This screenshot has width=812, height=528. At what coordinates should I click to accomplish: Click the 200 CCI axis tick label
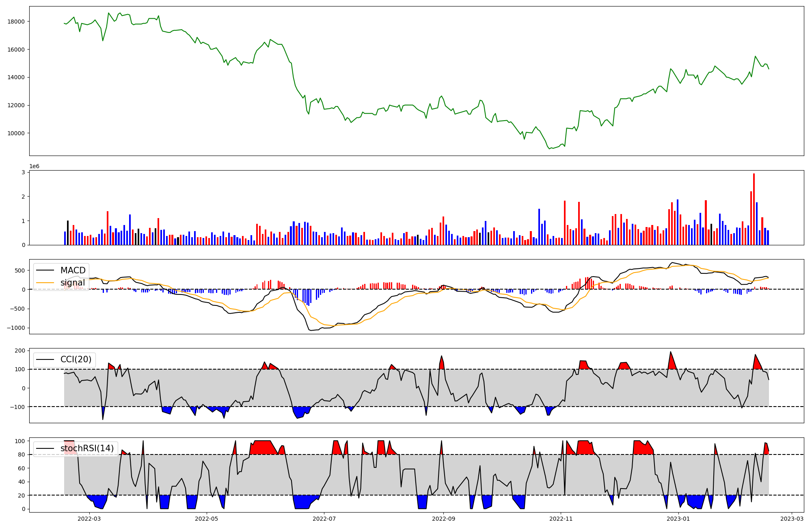(20, 351)
